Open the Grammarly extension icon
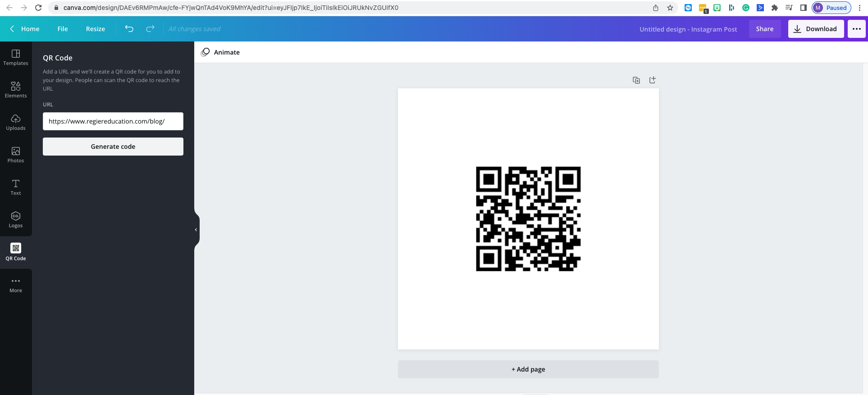 (746, 8)
